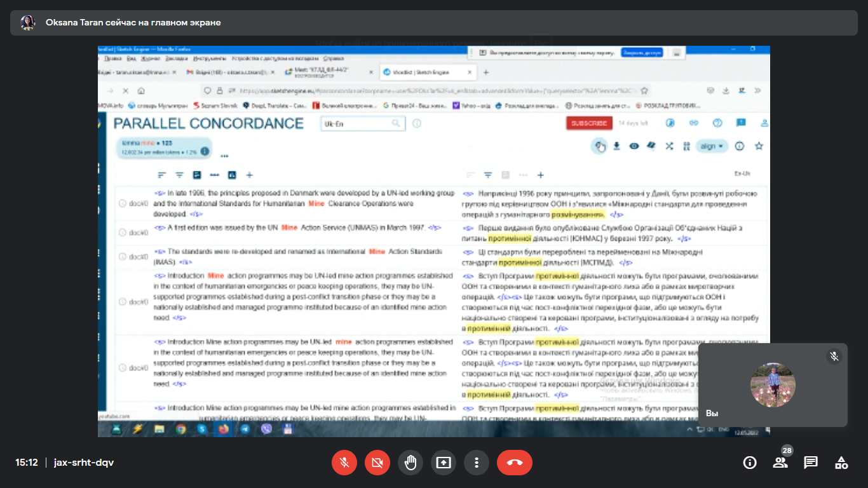868x488 pixels.
Task: Unmute the microphone in Meet controls
Action: 344,463
